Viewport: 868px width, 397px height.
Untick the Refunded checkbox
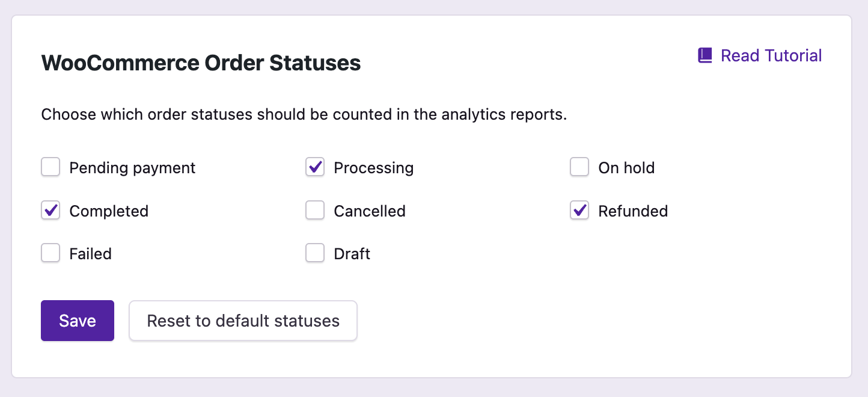(x=579, y=211)
